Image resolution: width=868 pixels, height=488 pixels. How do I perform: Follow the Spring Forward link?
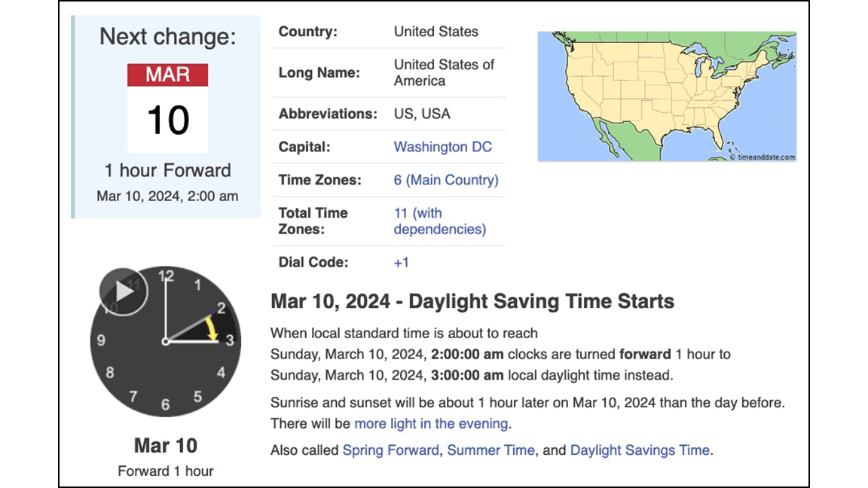point(390,450)
